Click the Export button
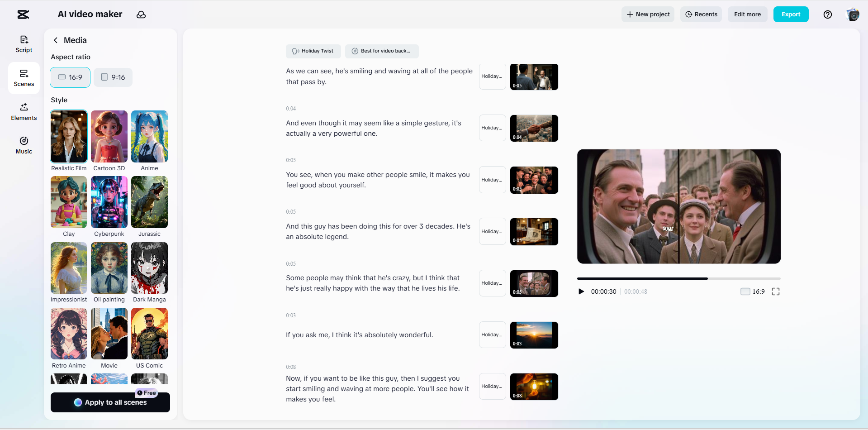 coord(791,14)
